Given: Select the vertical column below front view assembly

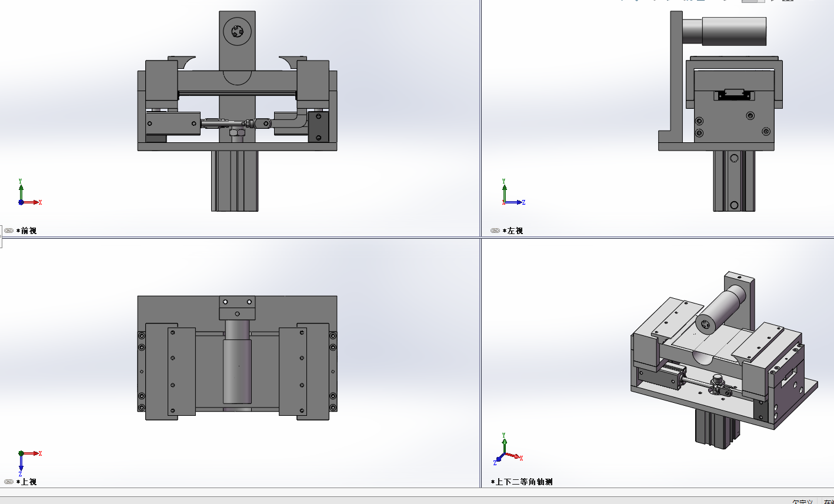Looking at the screenshot, I should [x=235, y=181].
